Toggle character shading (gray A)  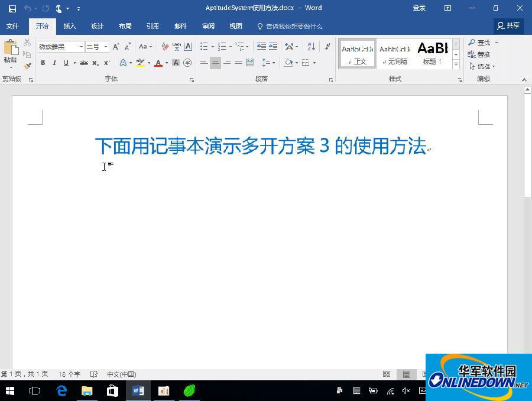tap(176, 63)
